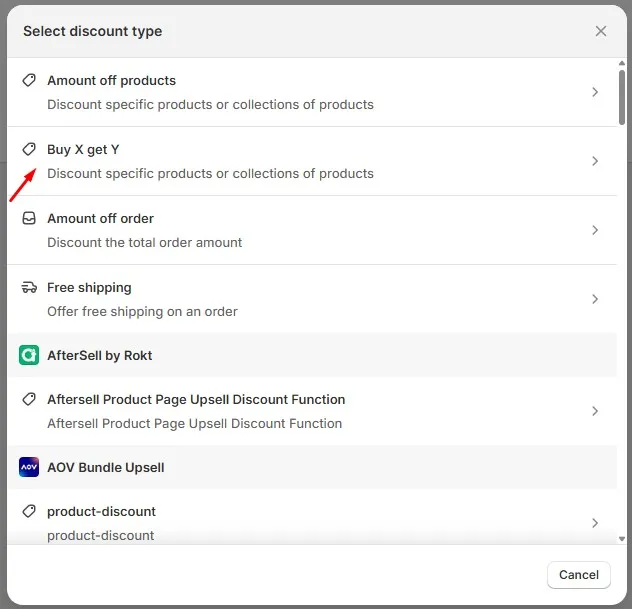The image size is (632, 609).
Task: Click the gray Aftersell Product Page Upsell subtitle
Action: coord(195,424)
